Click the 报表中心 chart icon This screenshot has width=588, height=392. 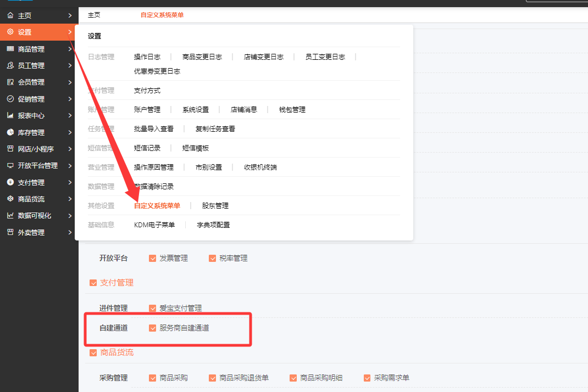point(10,116)
